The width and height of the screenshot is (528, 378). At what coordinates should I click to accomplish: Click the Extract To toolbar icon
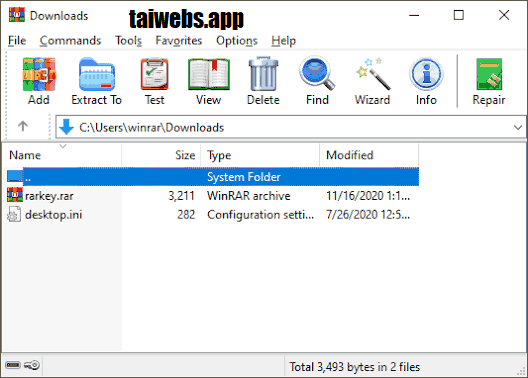97,74
